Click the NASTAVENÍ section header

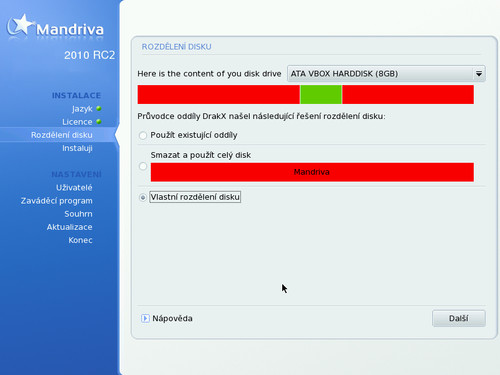click(76, 174)
